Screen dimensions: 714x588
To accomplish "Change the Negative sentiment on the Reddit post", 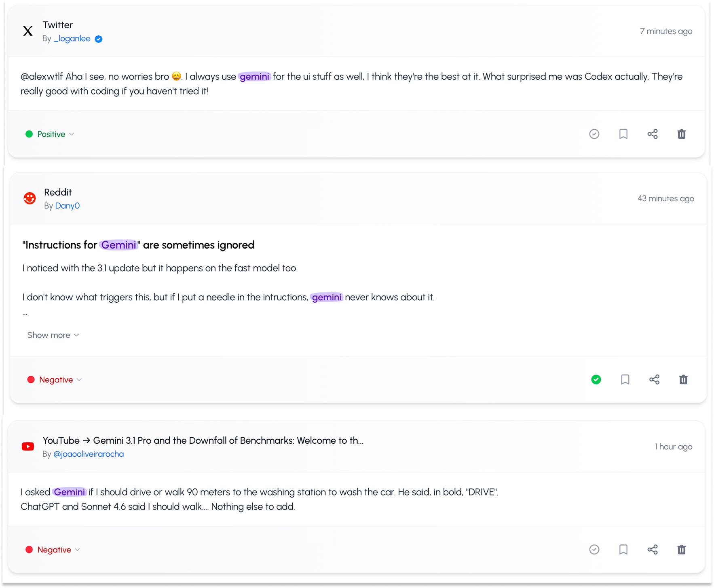I will point(55,379).
